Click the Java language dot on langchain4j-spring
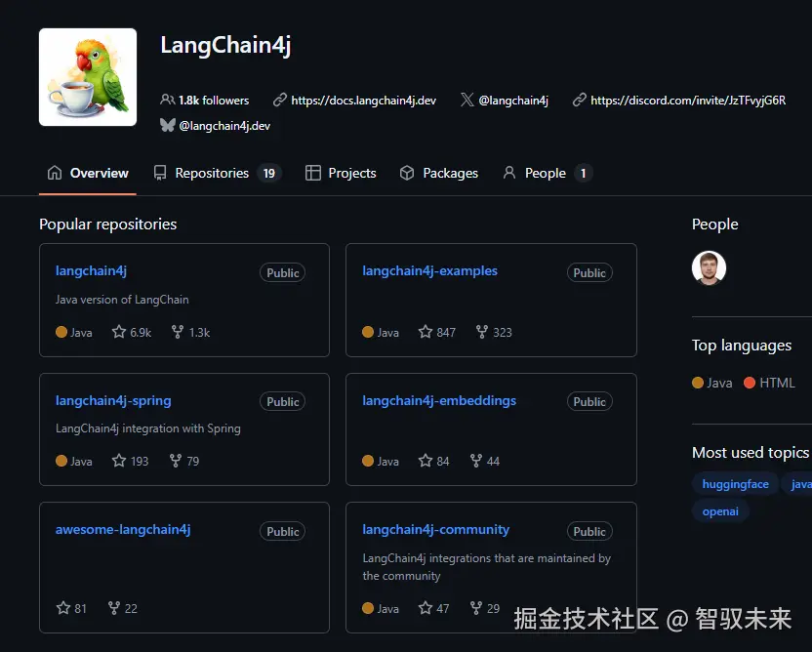812x652 pixels. 61,461
